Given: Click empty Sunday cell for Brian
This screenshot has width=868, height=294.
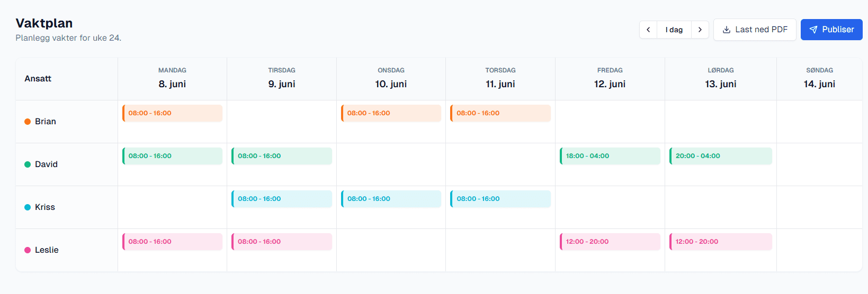Looking at the screenshot, I should [x=819, y=122].
